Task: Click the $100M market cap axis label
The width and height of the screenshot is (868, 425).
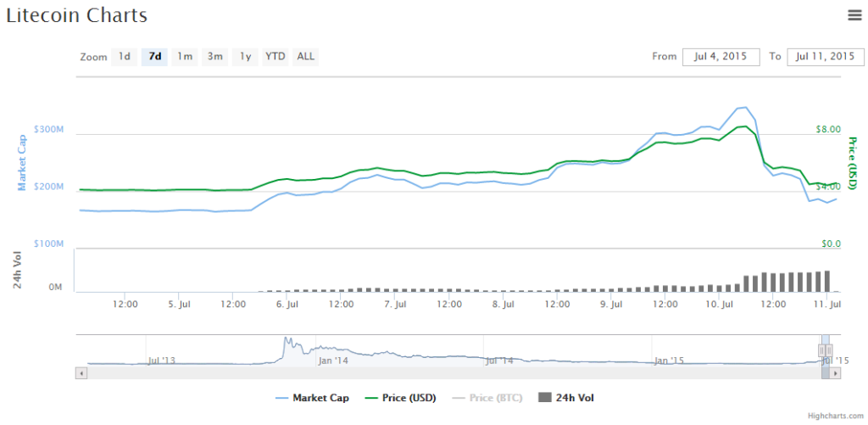Action: pos(48,243)
